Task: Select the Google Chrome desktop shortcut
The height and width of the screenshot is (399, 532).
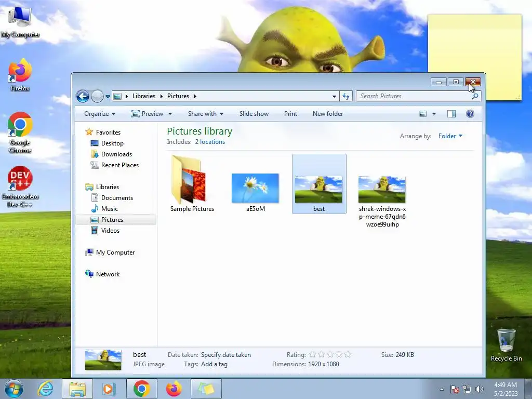Action: click(20, 132)
